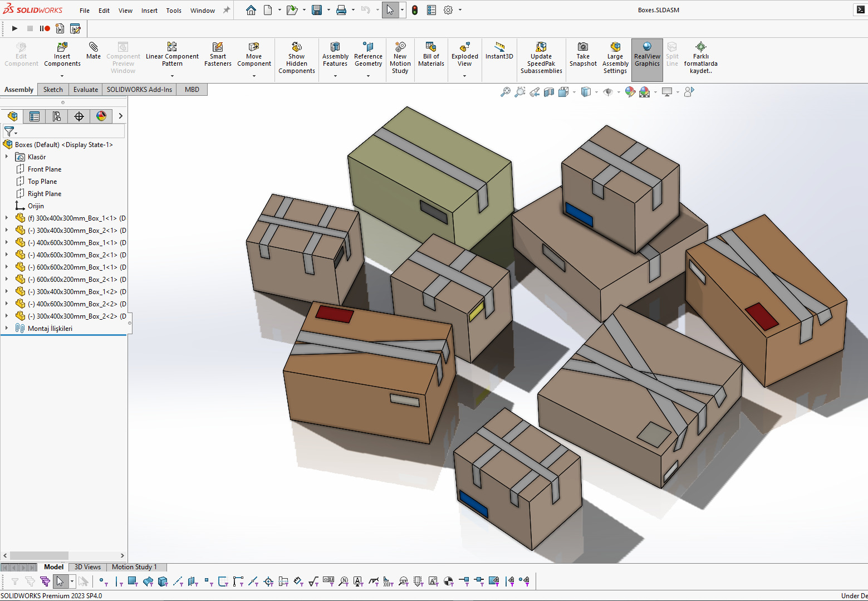Image resolution: width=868 pixels, height=601 pixels.
Task: Click the Home icon in title bar
Action: coord(251,10)
